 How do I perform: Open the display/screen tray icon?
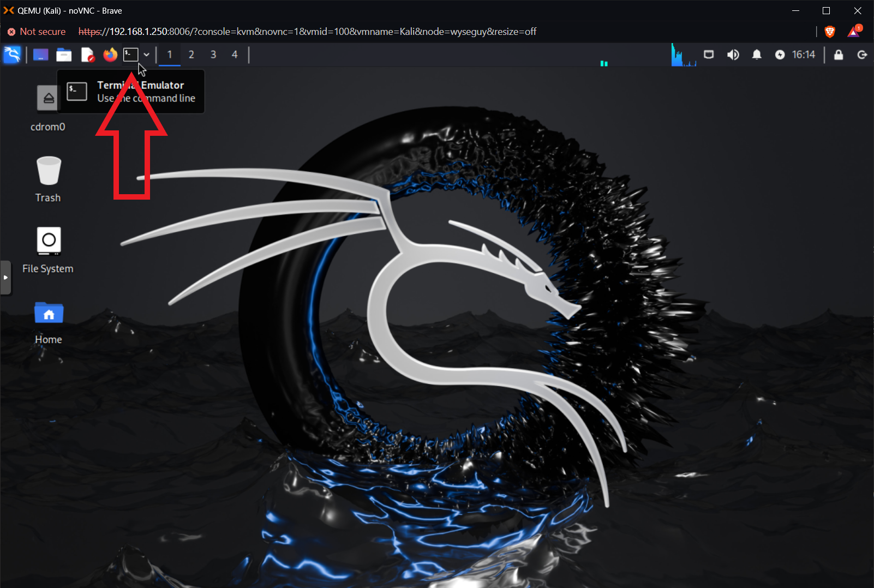709,55
